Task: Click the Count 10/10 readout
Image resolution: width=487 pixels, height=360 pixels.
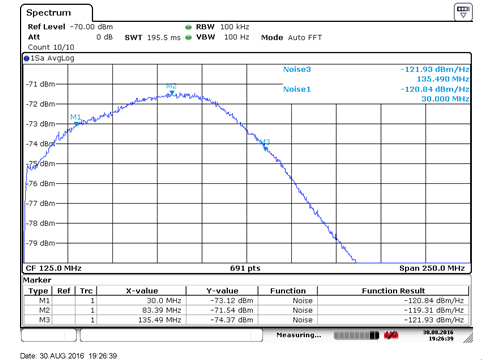Action: coord(51,47)
